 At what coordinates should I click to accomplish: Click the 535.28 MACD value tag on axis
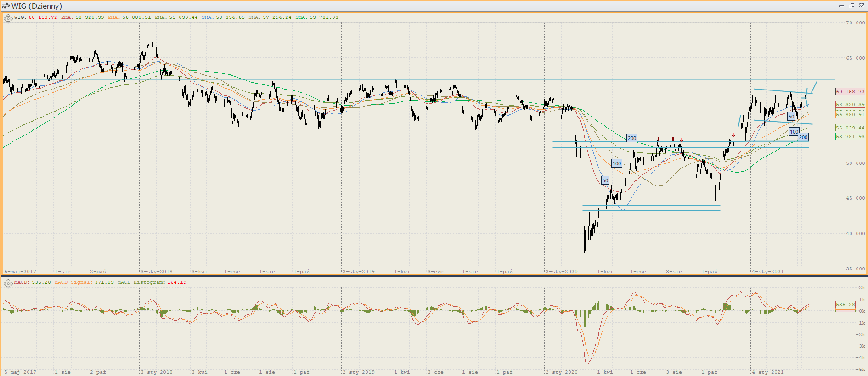click(845, 305)
